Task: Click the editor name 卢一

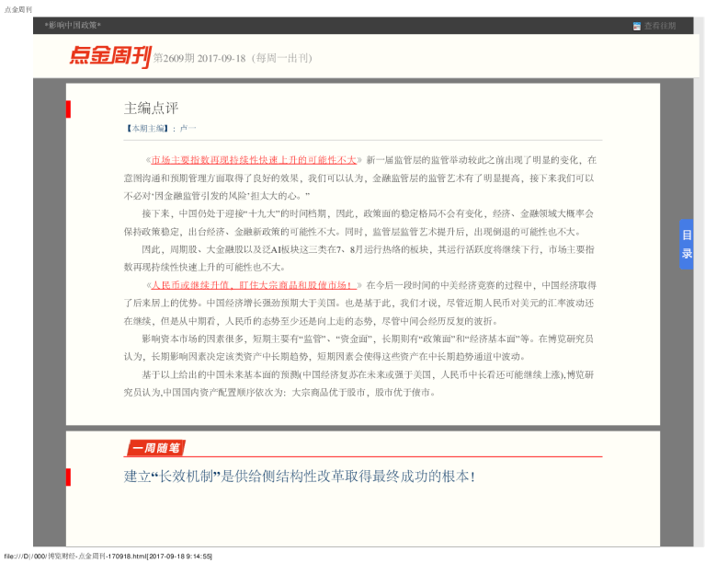Action: tap(188, 128)
